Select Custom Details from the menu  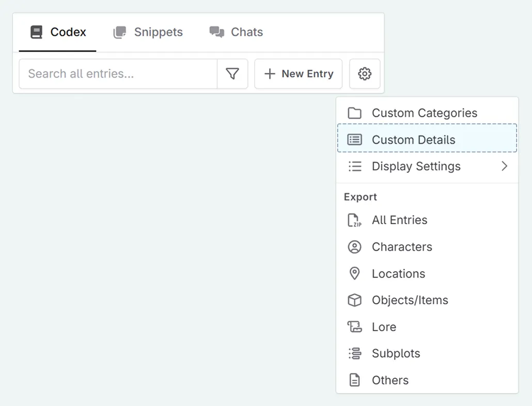click(413, 140)
